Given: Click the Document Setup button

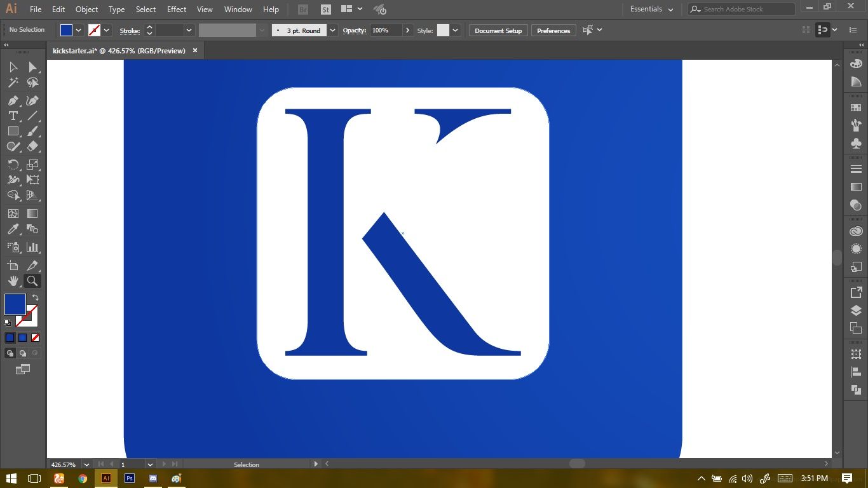Looking at the screenshot, I should pyautogui.click(x=498, y=30).
